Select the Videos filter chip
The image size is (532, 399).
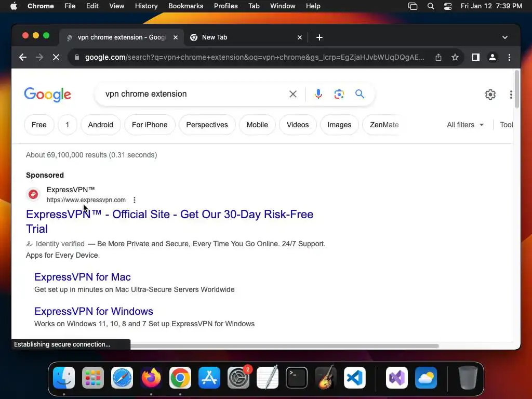[x=298, y=125]
